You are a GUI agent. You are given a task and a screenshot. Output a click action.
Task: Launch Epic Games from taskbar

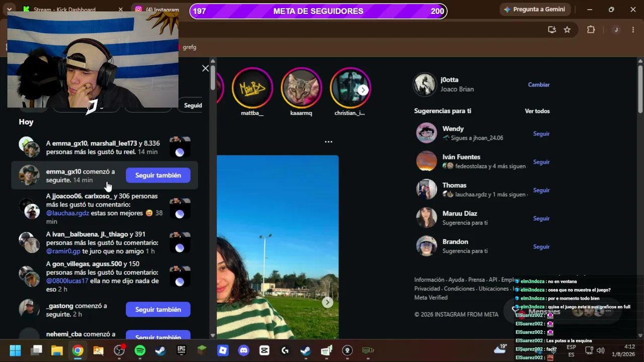coord(181,350)
